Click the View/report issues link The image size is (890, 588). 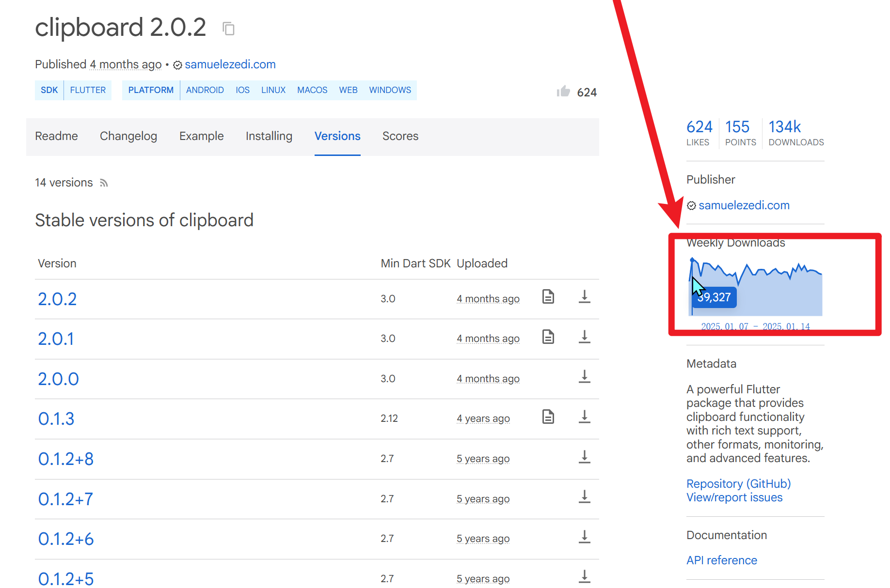(734, 497)
